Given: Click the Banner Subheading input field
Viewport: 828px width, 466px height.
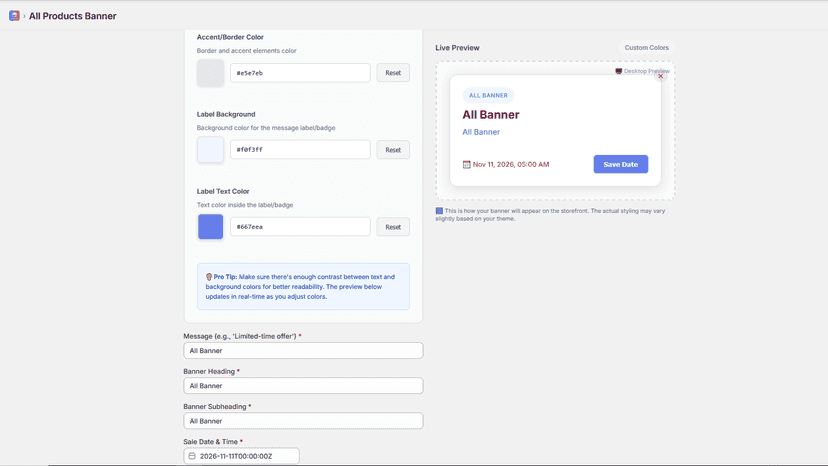Looking at the screenshot, I should [x=303, y=421].
